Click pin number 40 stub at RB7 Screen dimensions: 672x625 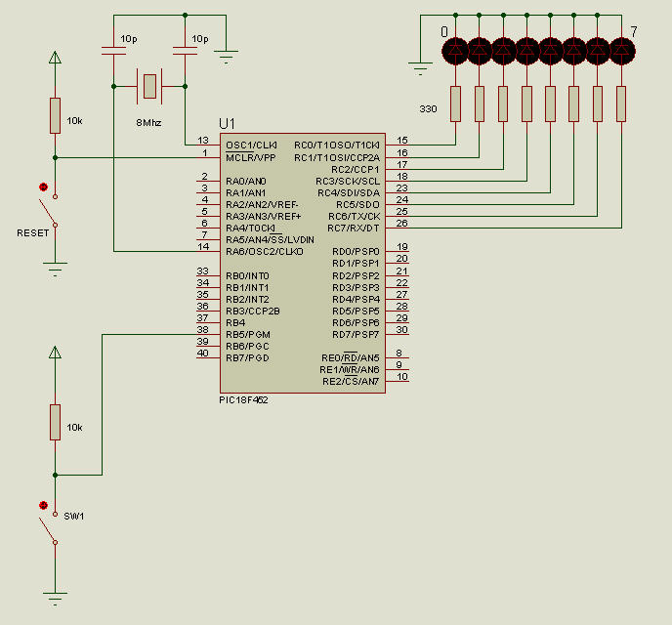coord(203,353)
